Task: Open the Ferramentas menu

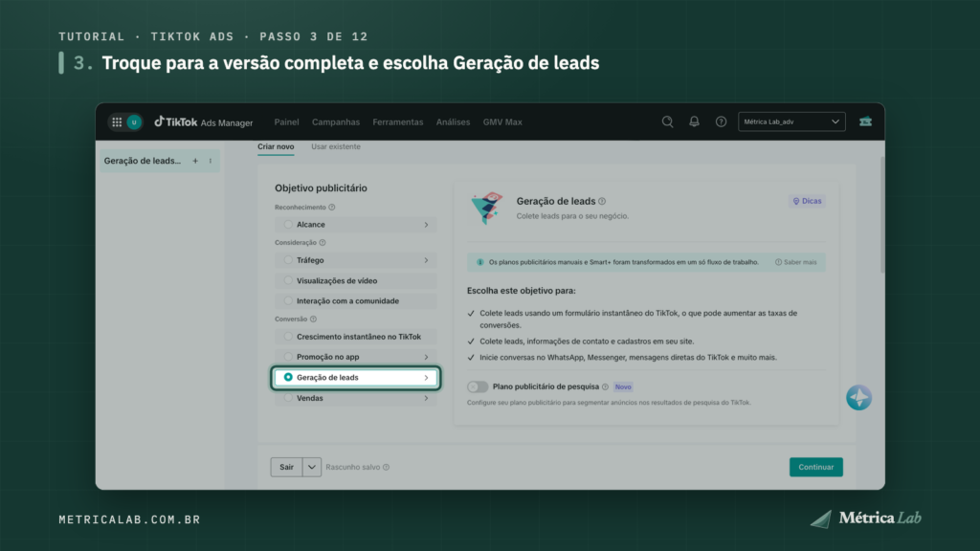Action: coord(397,122)
